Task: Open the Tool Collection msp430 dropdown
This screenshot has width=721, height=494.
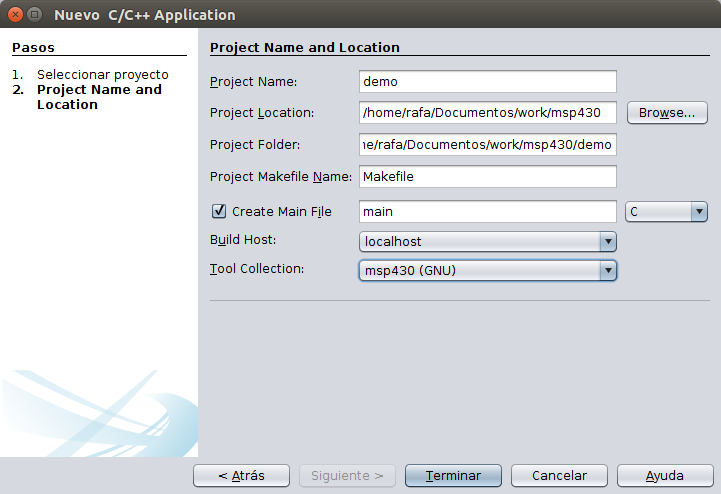Action: (487, 270)
